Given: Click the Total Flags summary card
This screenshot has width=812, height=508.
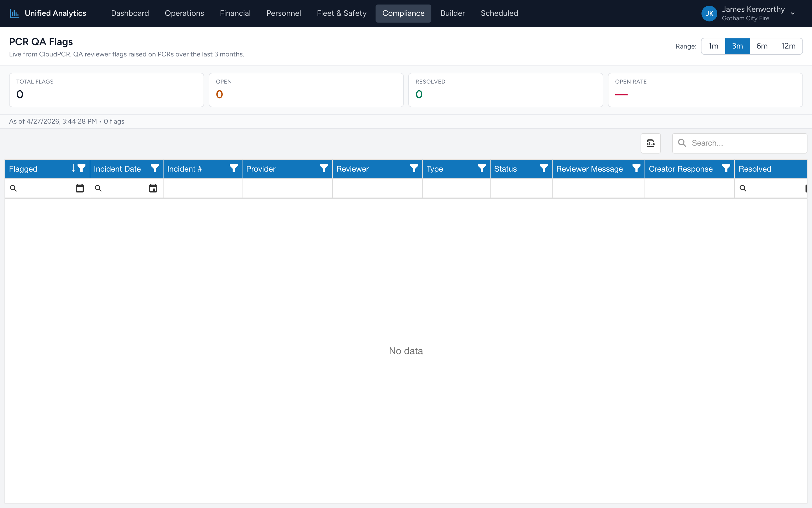Looking at the screenshot, I should [x=106, y=90].
